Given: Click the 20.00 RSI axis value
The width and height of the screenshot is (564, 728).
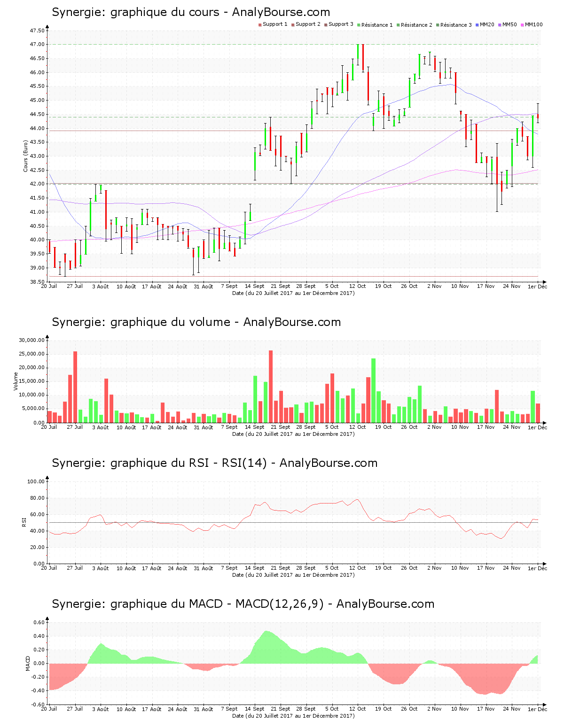Looking at the screenshot, I should 37,547.
